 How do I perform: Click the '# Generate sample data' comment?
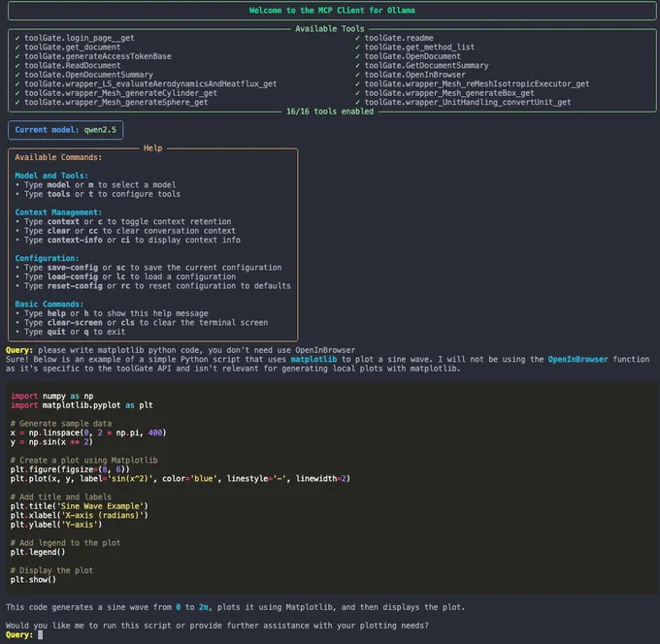click(61, 424)
